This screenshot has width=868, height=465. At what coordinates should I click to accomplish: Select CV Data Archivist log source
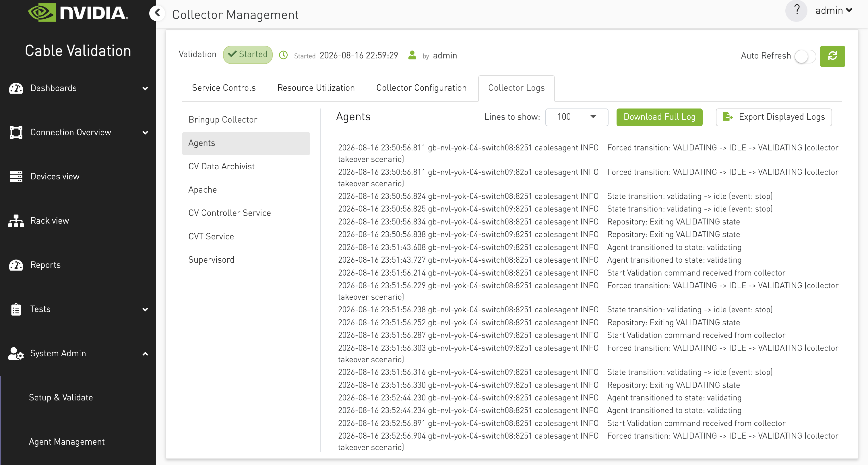click(x=246, y=166)
